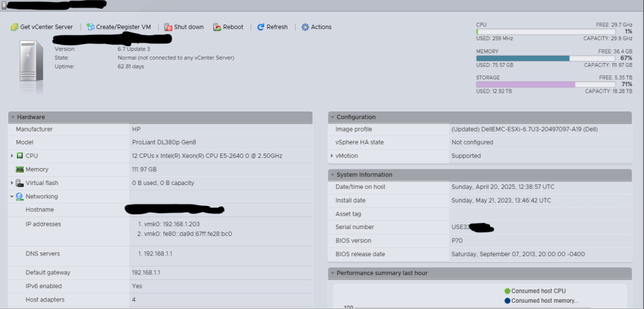
Task: Expand the vMotion row in Configuration
Action: 332,156
